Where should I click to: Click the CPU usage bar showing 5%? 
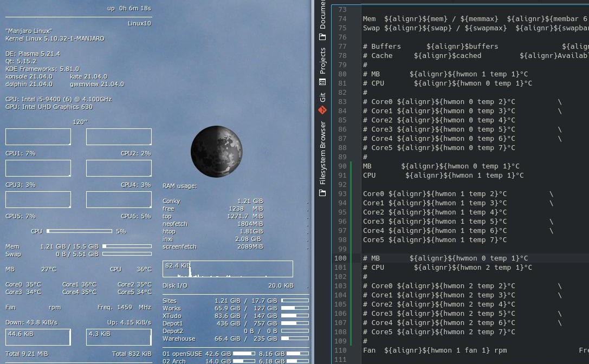tap(79, 231)
